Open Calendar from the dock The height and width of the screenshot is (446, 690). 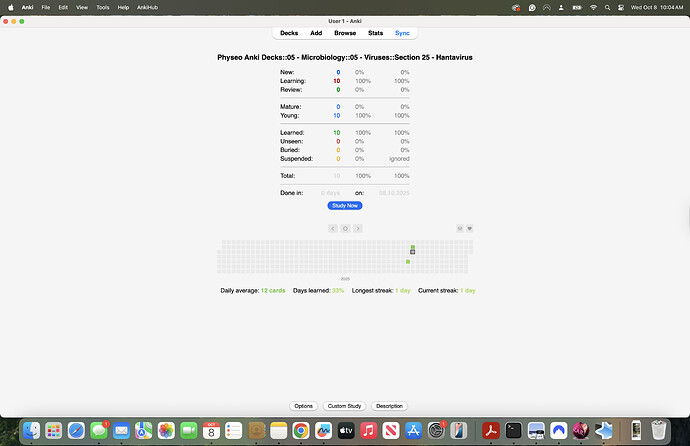tap(211, 431)
